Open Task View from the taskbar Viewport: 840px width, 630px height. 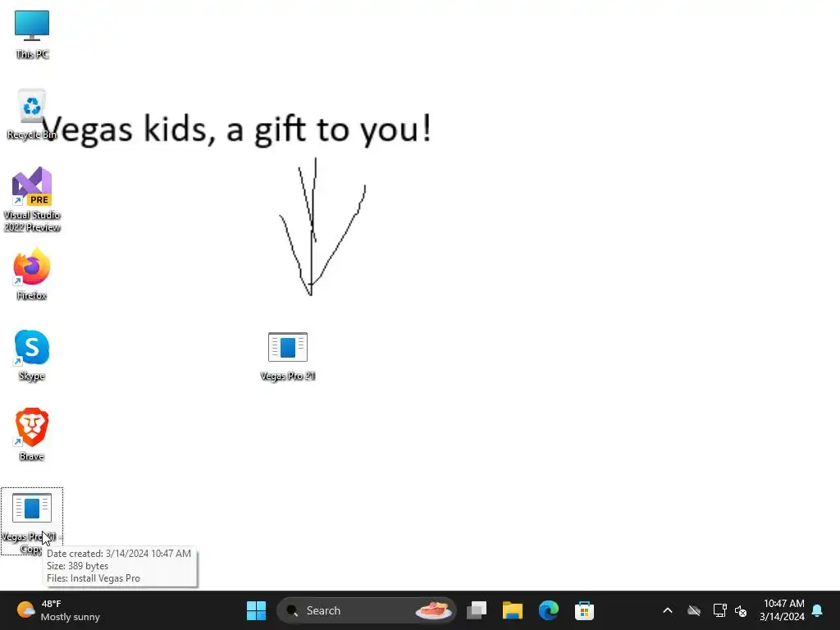(477, 610)
